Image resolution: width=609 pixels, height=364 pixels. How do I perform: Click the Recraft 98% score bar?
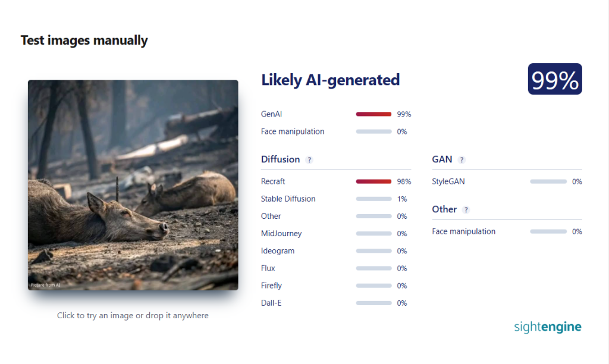click(x=373, y=181)
